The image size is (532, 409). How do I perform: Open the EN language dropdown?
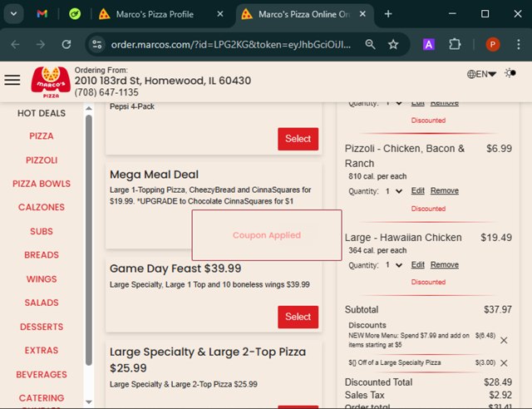click(x=481, y=74)
